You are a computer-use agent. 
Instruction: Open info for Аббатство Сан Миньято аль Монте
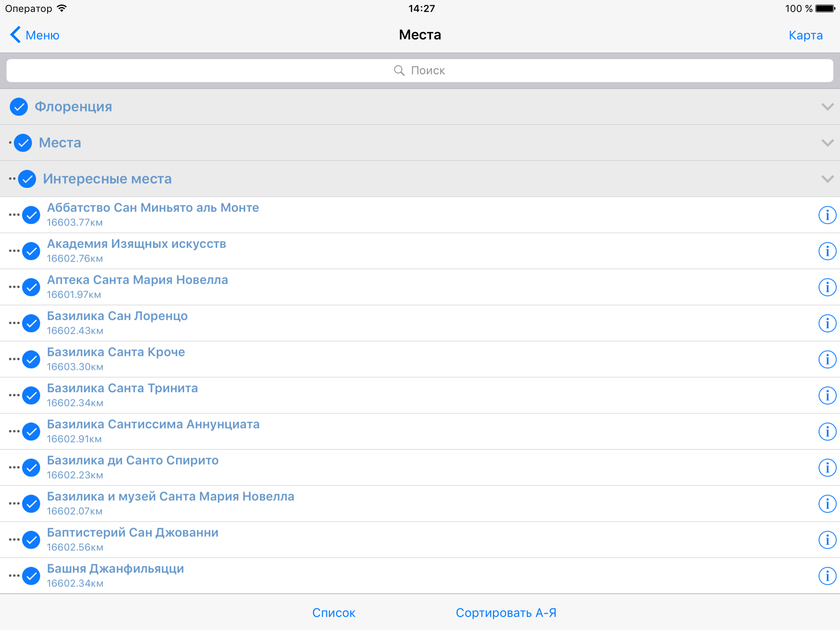[827, 215]
